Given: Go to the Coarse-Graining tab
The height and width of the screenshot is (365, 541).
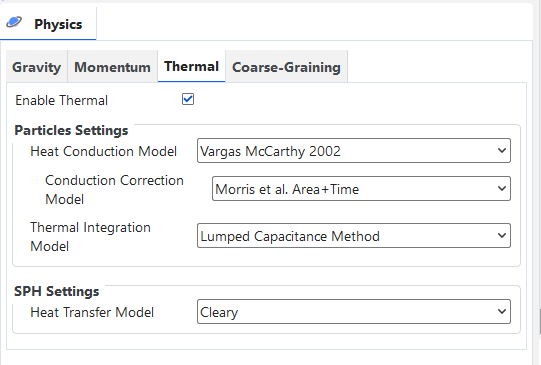Looking at the screenshot, I should (x=286, y=67).
